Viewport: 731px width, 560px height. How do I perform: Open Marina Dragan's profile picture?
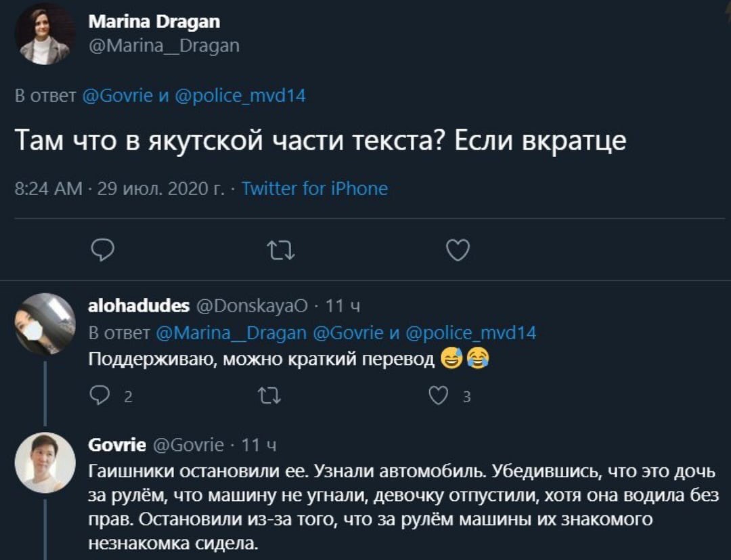click(x=45, y=35)
